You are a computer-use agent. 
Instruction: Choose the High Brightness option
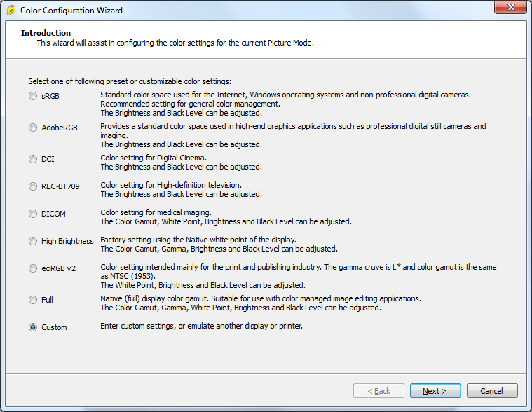(x=33, y=241)
